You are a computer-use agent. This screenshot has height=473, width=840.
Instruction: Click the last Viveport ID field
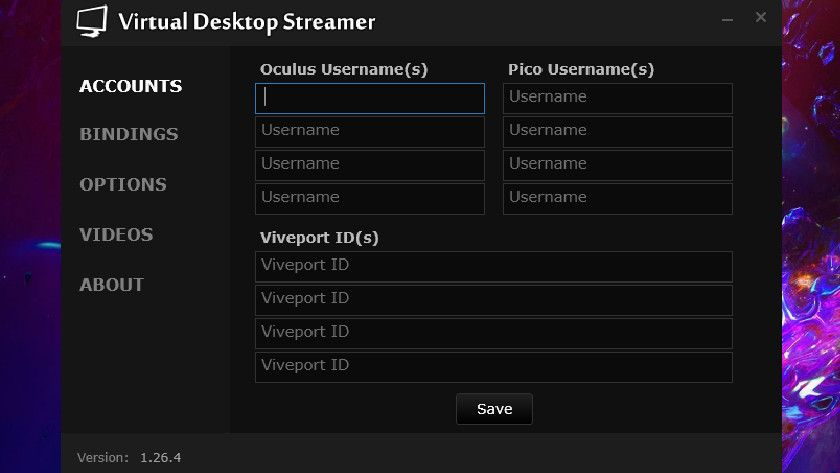click(x=493, y=366)
